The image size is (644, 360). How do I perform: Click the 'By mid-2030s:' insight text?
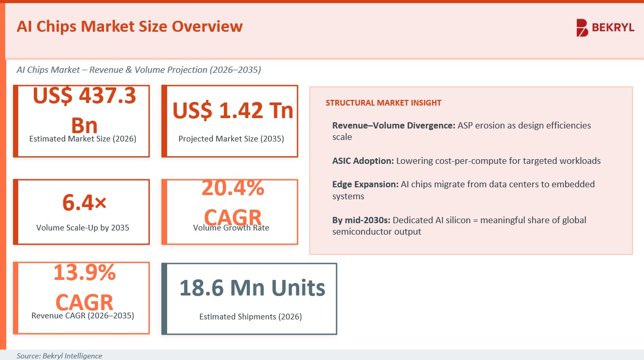(x=459, y=226)
